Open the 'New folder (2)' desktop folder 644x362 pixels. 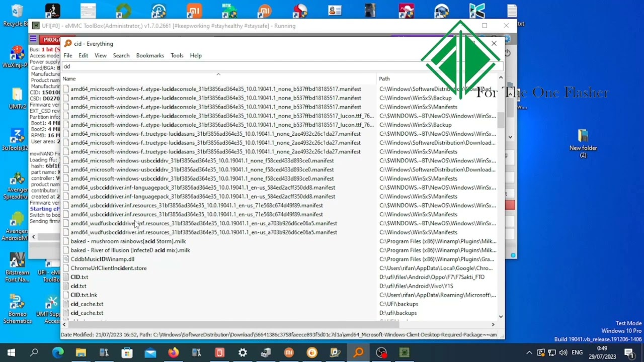tap(583, 144)
